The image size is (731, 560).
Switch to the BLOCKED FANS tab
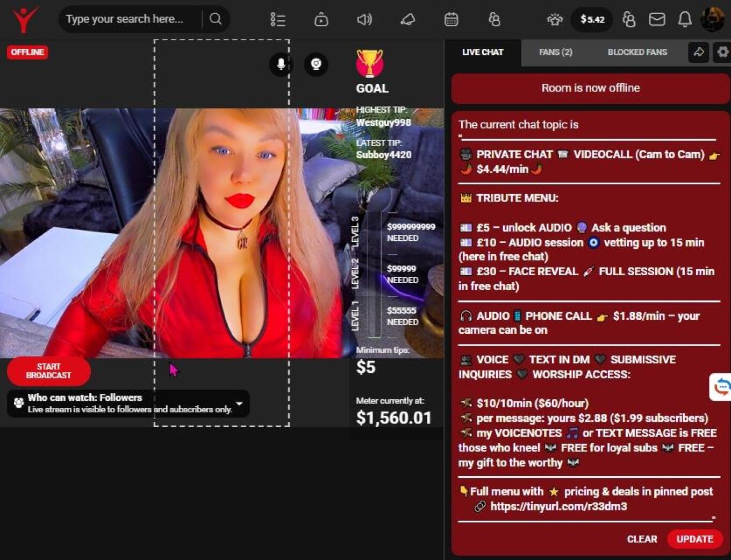pyautogui.click(x=637, y=52)
